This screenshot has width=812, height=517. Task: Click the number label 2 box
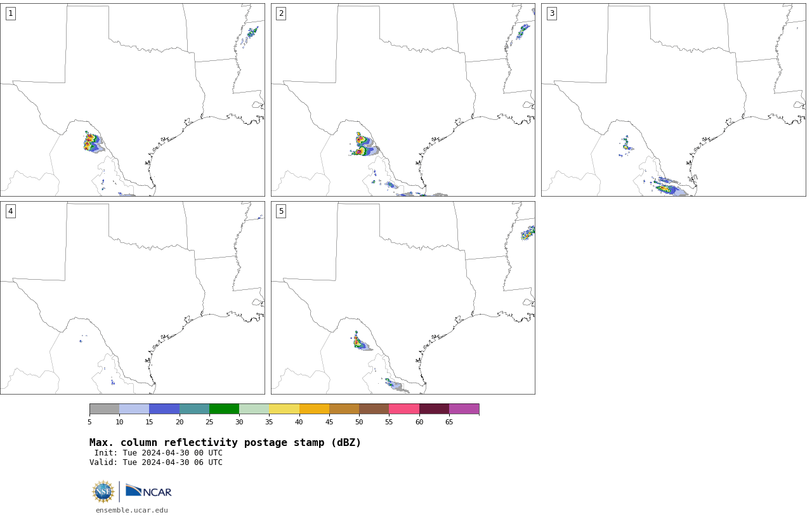[x=281, y=13]
